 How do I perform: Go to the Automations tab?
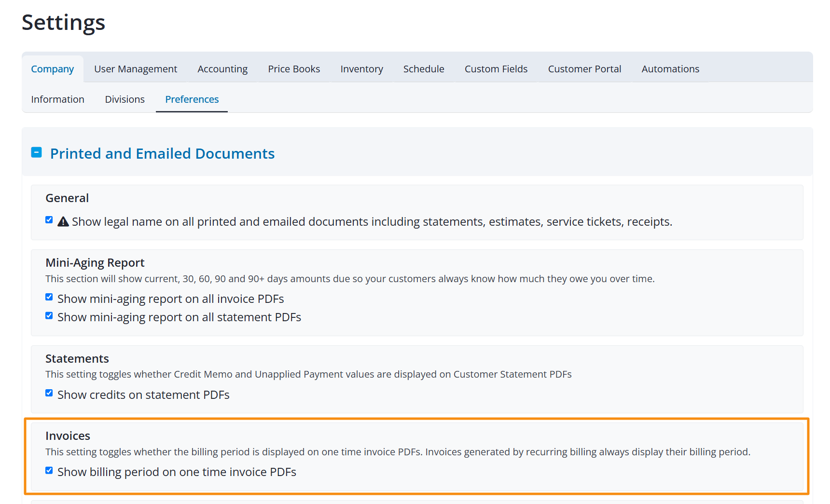[670, 69]
